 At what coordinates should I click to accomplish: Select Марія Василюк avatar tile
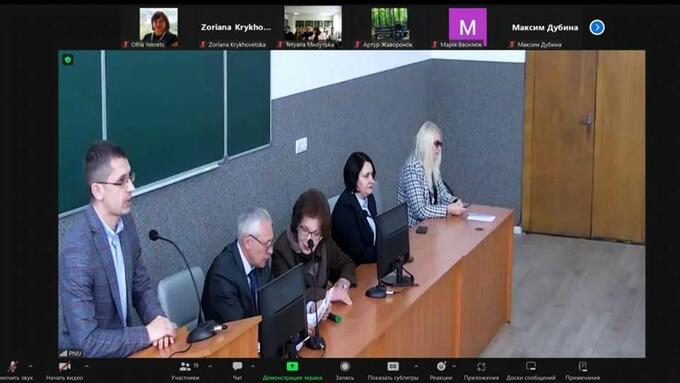pos(468,27)
